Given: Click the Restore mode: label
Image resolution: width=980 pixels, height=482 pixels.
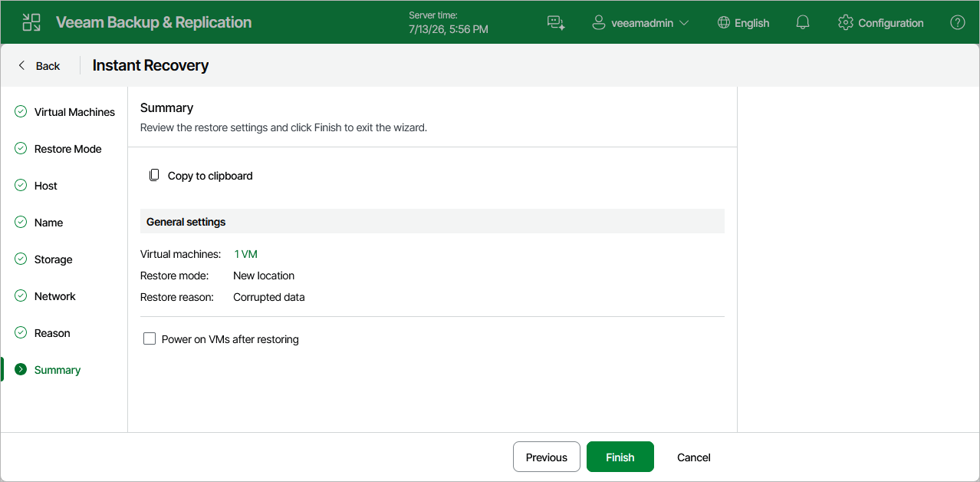Looking at the screenshot, I should 175,276.
